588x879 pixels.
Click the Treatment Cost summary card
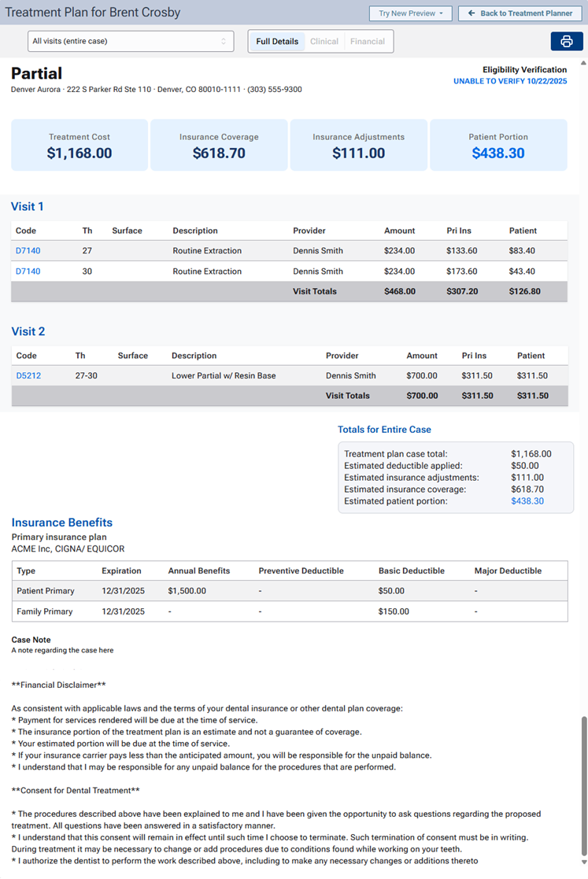(x=80, y=146)
